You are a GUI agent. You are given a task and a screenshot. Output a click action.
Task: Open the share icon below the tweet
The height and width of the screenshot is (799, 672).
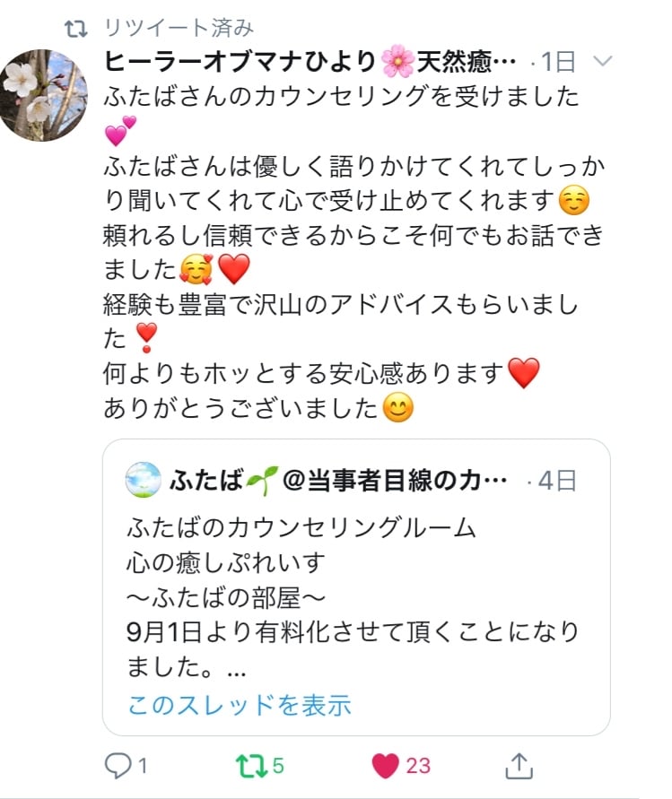[519, 765]
